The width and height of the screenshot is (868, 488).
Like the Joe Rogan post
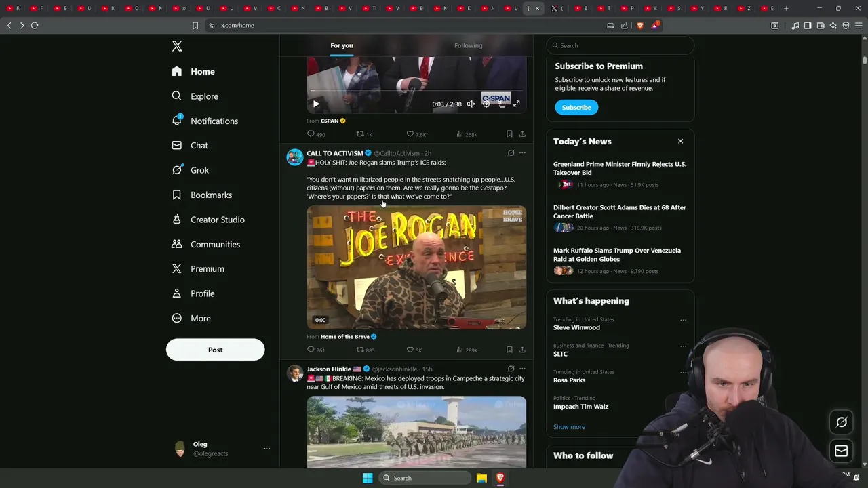click(x=414, y=350)
